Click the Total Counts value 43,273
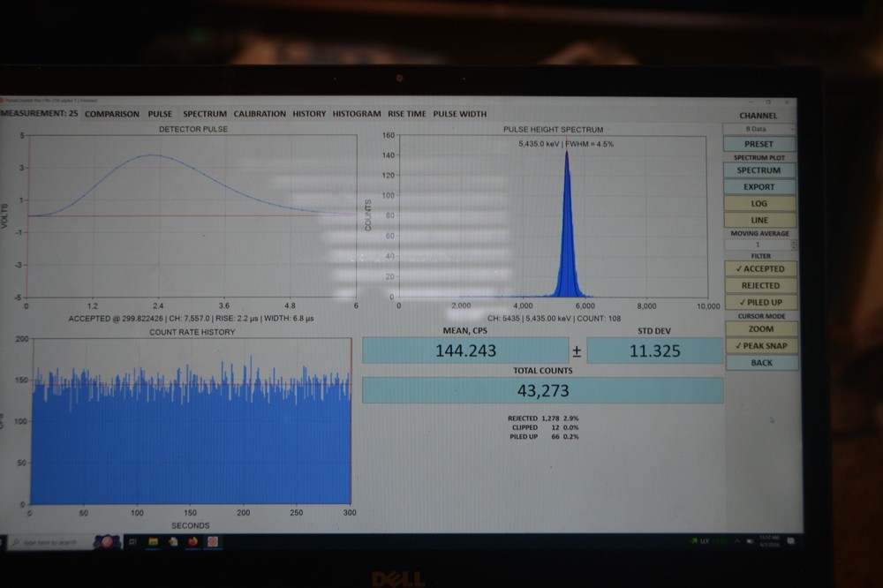The height and width of the screenshot is (588, 883). (543, 390)
